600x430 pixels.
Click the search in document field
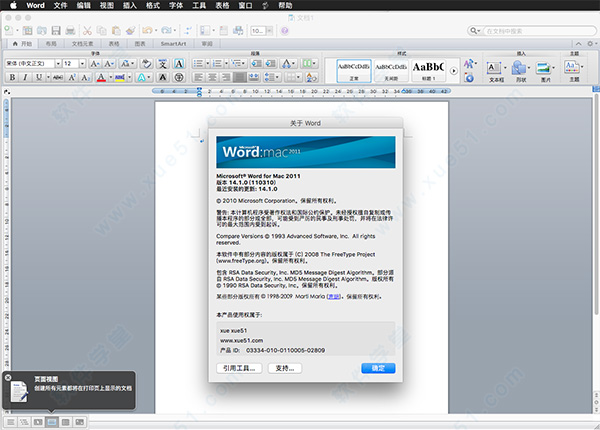[539, 31]
